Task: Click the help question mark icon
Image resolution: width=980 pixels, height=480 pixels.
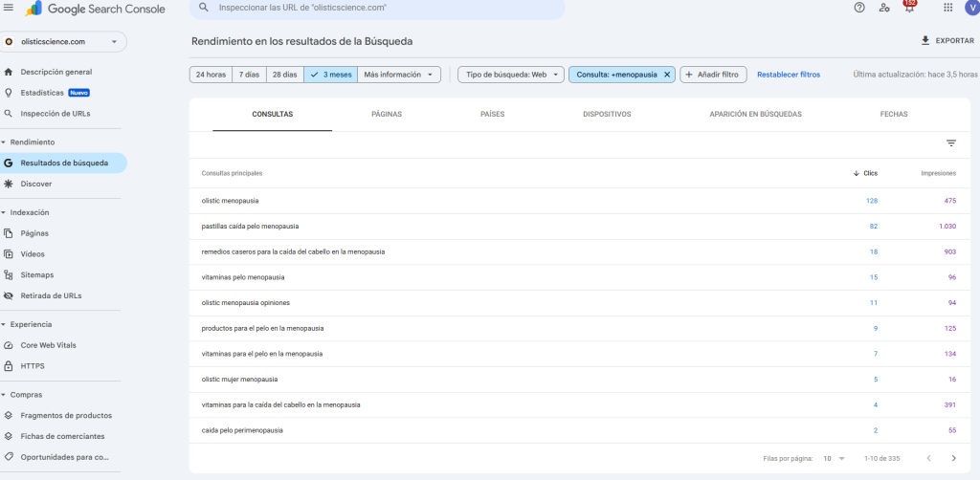Action: (858, 8)
